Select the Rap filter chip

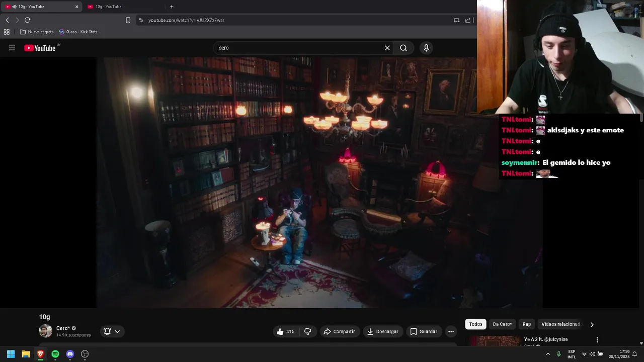click(x=526, y=324)
